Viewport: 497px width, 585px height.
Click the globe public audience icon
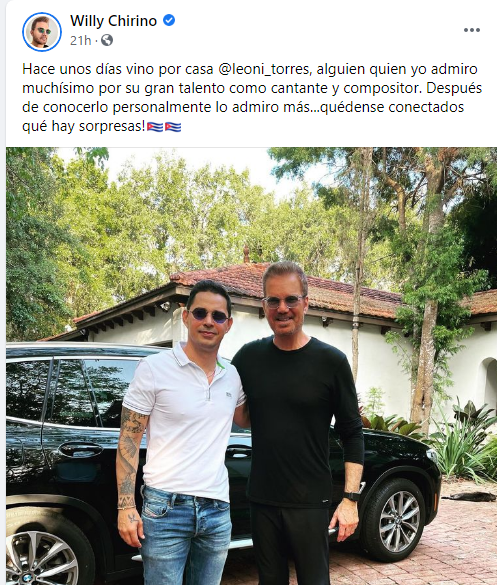coord(107,40)
